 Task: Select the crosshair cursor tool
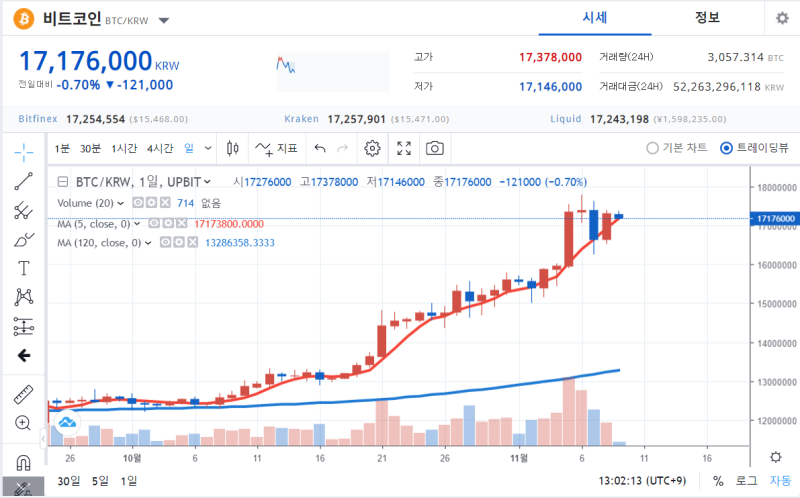[23, 152]
